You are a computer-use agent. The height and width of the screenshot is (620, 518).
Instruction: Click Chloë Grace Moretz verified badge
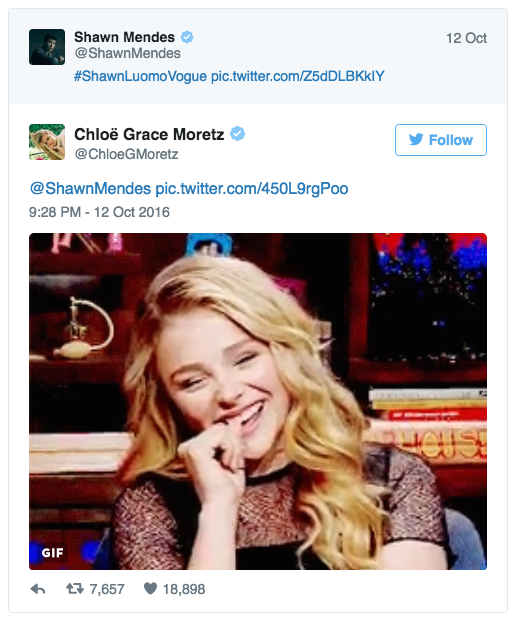(238, 134)
